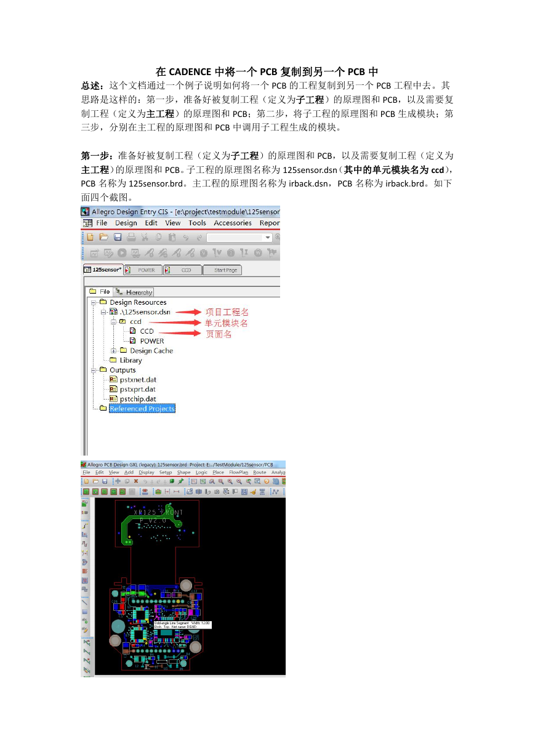Open the FlowPlan menu in Allegro PCB
The image size is (535, 756).
pyautogui.click(x=238, y=472)
